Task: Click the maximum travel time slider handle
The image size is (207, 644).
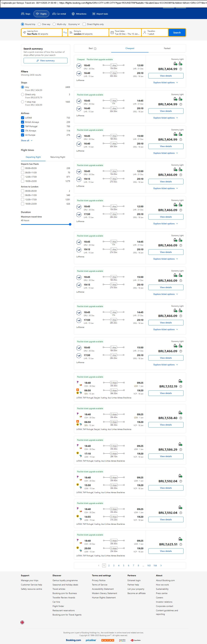Action: pyautogui.click(x=70, y=224)
